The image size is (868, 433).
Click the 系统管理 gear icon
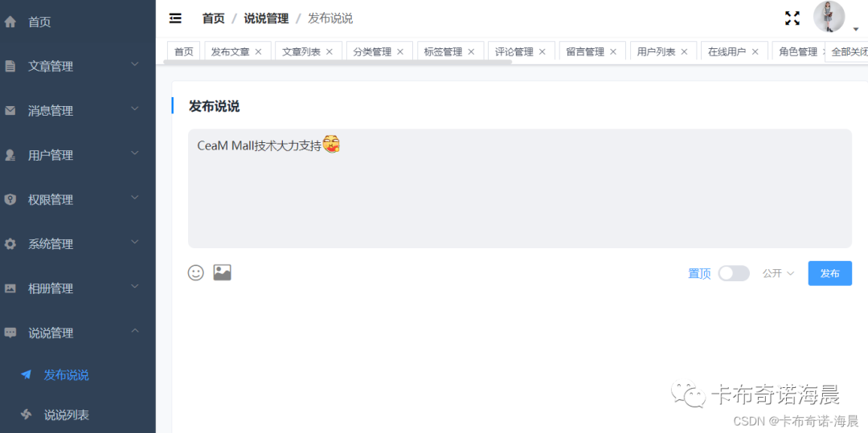coord(10,244)
